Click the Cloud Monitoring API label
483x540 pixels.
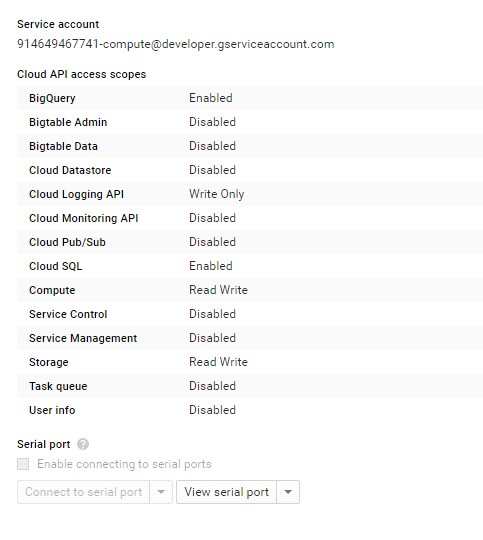(84, 218)
